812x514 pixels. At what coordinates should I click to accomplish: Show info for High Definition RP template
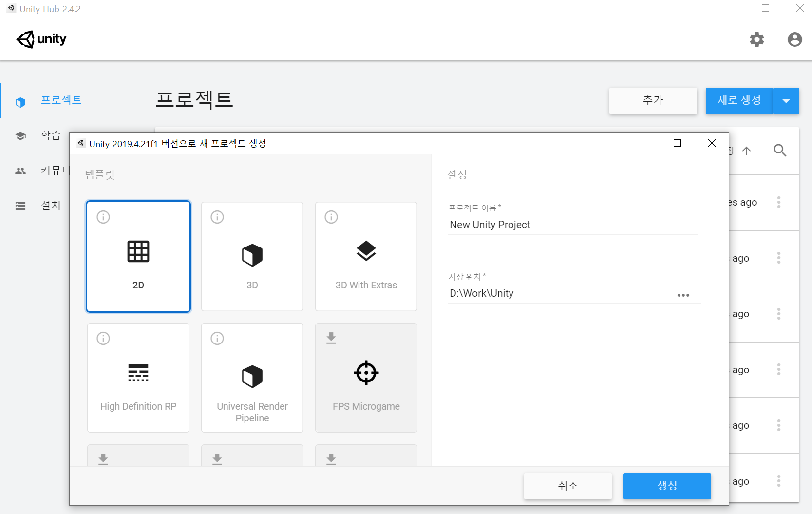point(103,338)
